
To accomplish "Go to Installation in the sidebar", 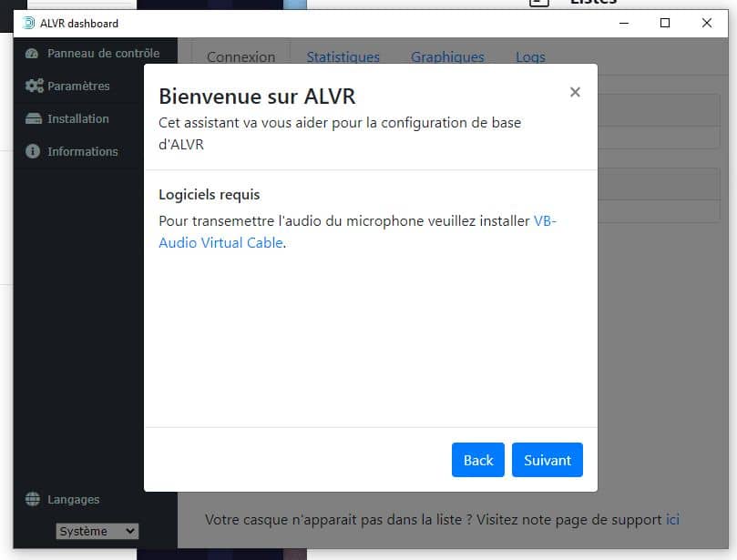I will coord(78,119).
